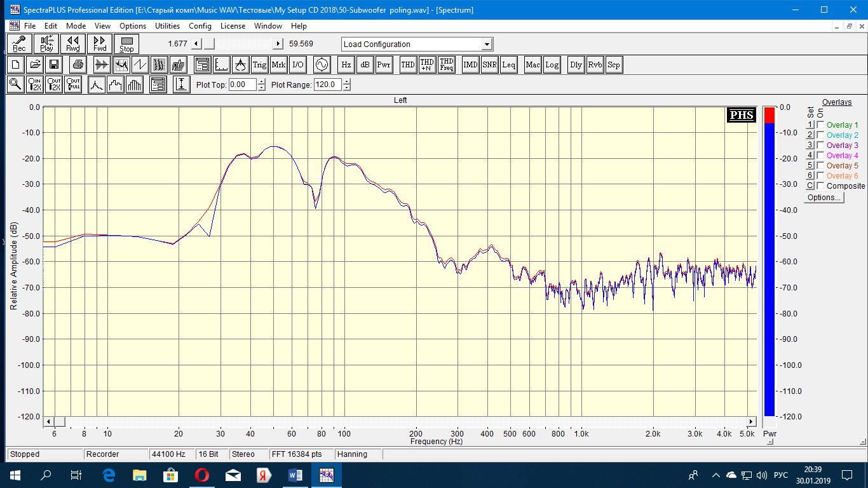Open the File menu
Viewport: 868px width, 488px height.
pyautogui.click(x=30, y=26)
